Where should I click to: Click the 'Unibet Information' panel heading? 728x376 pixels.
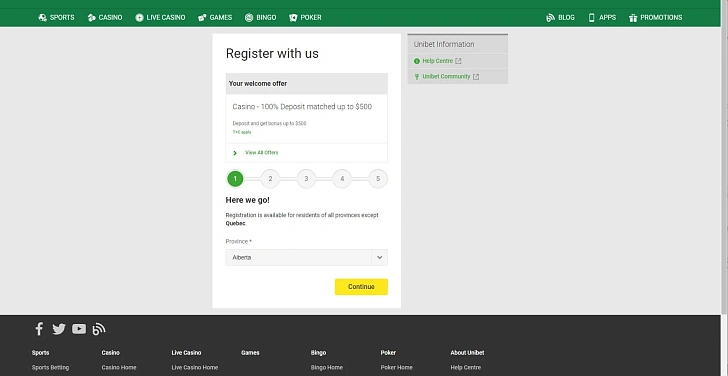(x=444, y=45)
